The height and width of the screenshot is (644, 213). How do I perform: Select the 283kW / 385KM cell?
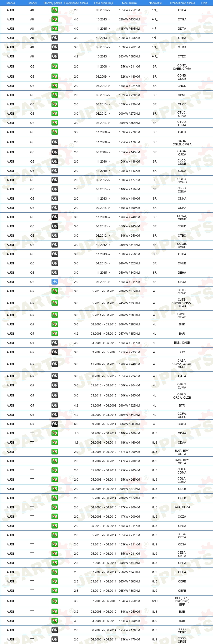click(129, 56)
